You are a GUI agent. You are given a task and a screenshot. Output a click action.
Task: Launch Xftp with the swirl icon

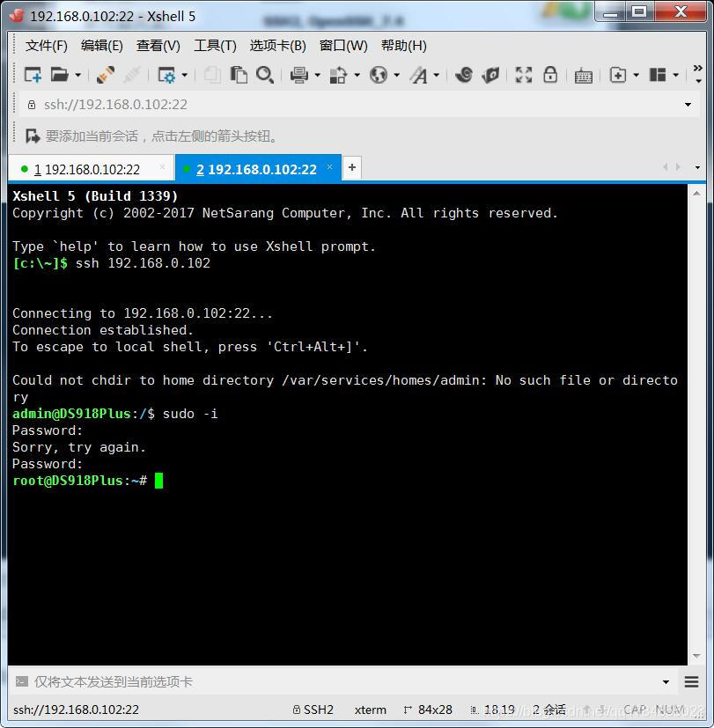[x=464, y=75]
